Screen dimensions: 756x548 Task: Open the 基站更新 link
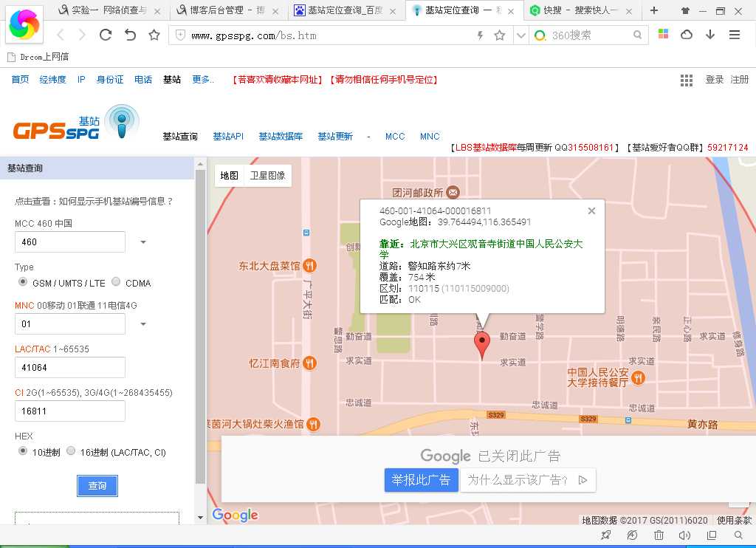[335, 137]
